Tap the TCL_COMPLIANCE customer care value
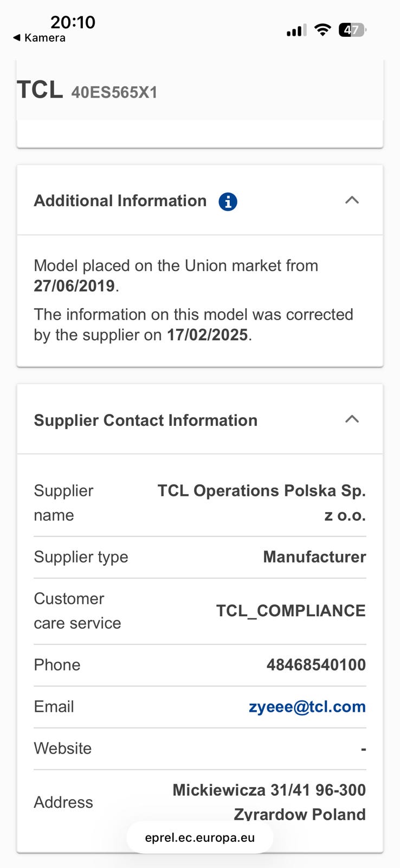Image resolution: width=400 pixels, height=868 pixels. pyautogui.click(x=291, y=610)
